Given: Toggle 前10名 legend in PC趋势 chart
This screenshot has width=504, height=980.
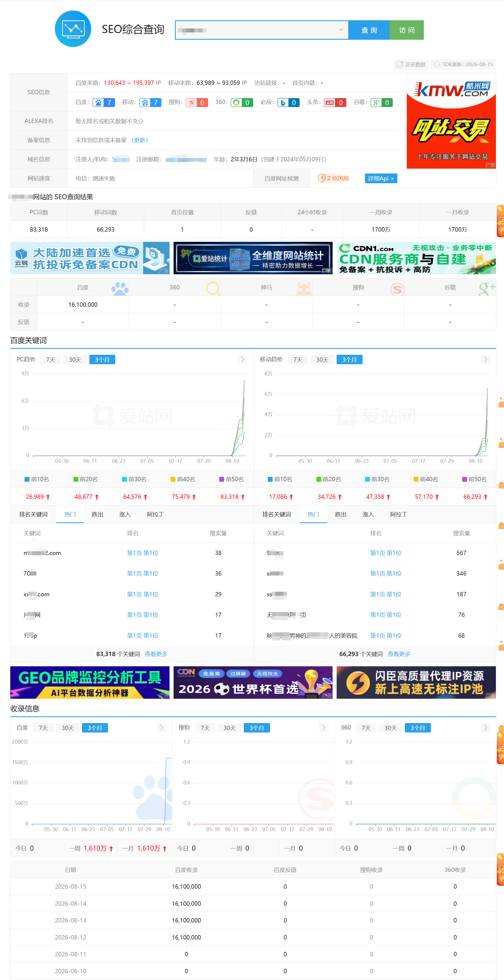Looking at the screenshot, I should (x=37, y=479).
